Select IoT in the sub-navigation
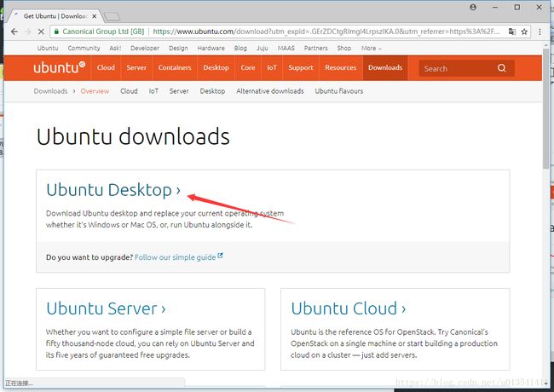 click(153, 91)
